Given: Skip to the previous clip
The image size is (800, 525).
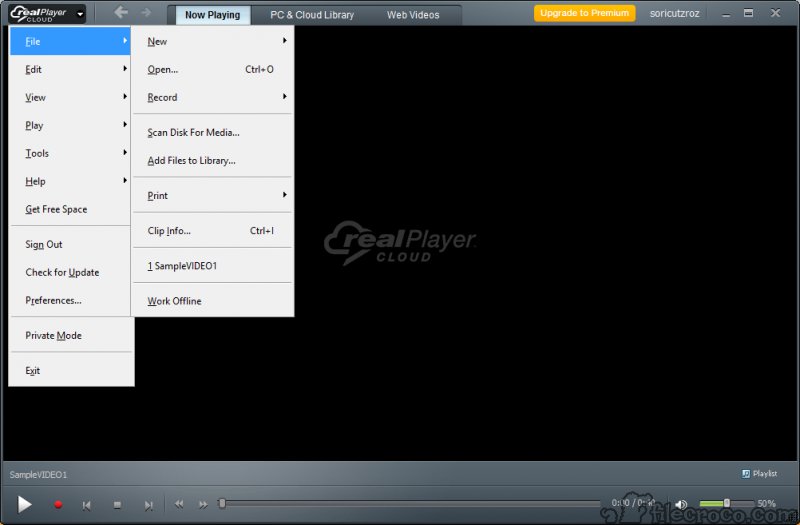Looking at the screenshot, I should [x=86, y=505].
